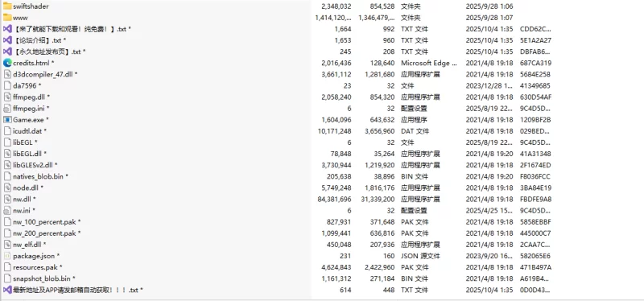Image resolution: width=644 pixels, height=301 pixels.
Task: Click the natives_blob.bin file icon
Action: (7, 176)
